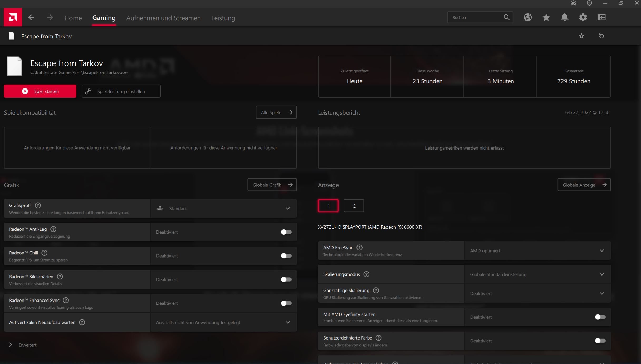This screenshot has height=364, width=641.
Task: Open Globale Grafik settings
Action: [272, 185]
